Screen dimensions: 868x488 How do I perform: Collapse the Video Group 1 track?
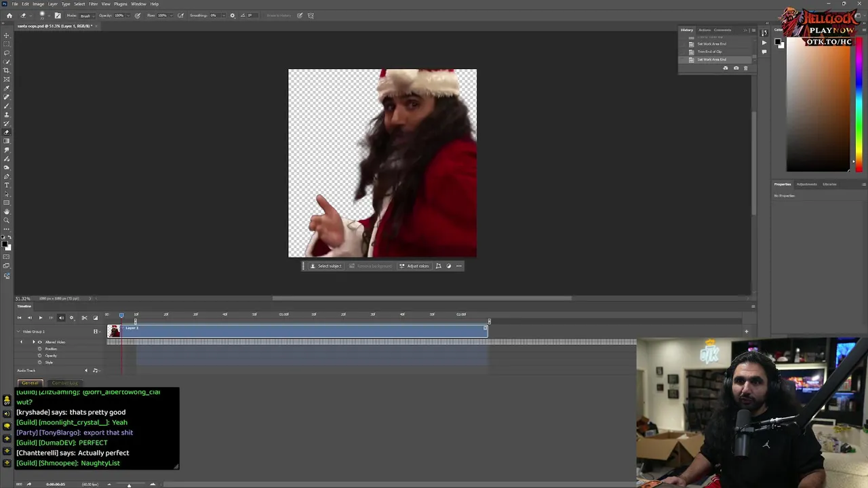pos(18,331)
